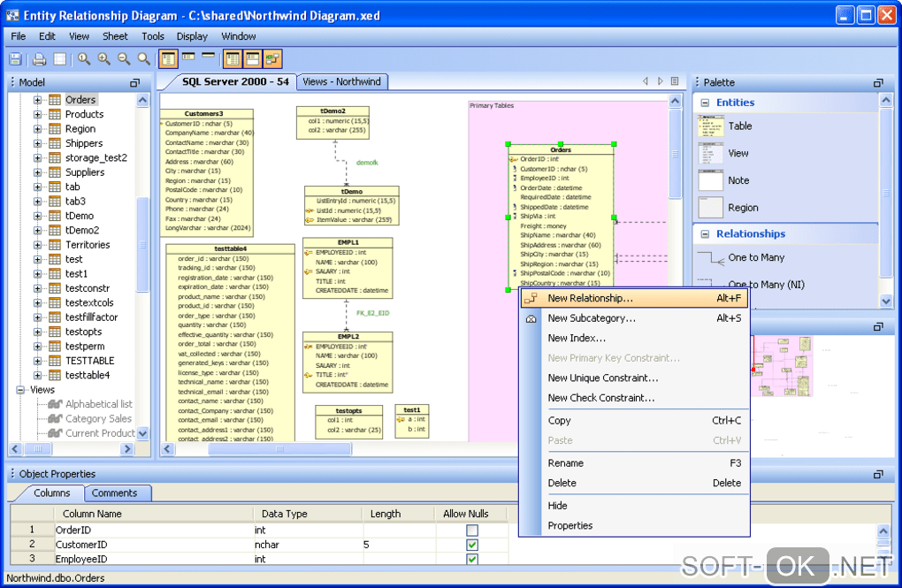Viewport: 902px width, 588px height.
Task: Choose New Unique Constraint from context menu
Action: pyautogui.click(x=634, y=378)
